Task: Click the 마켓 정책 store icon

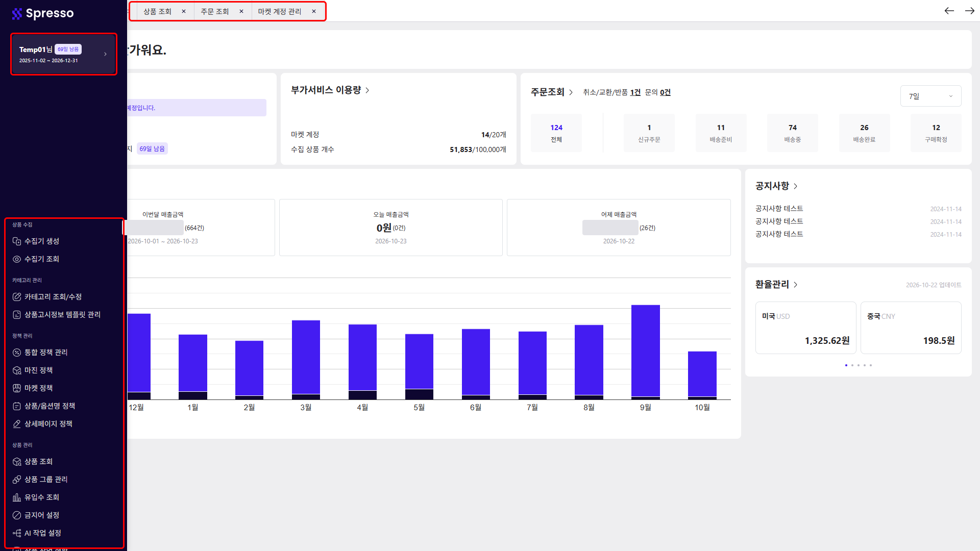Action: 17,388
